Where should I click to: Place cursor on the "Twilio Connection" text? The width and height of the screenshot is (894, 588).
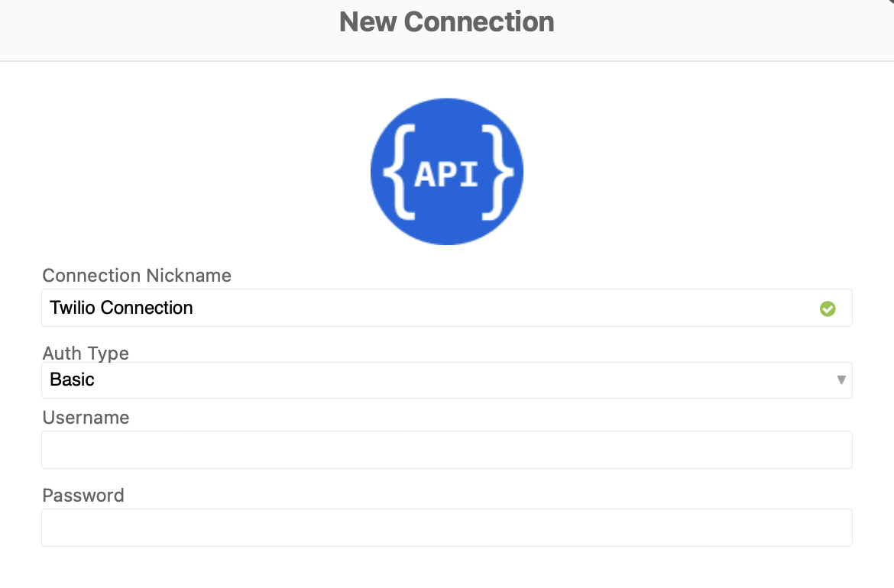121,308
